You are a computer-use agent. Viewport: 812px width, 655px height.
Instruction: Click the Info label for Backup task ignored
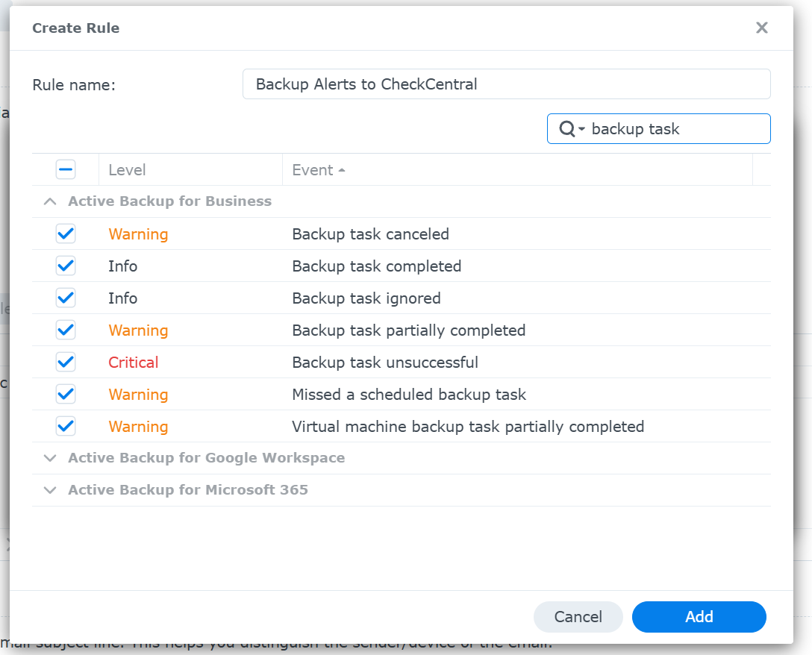click(122, 298)
